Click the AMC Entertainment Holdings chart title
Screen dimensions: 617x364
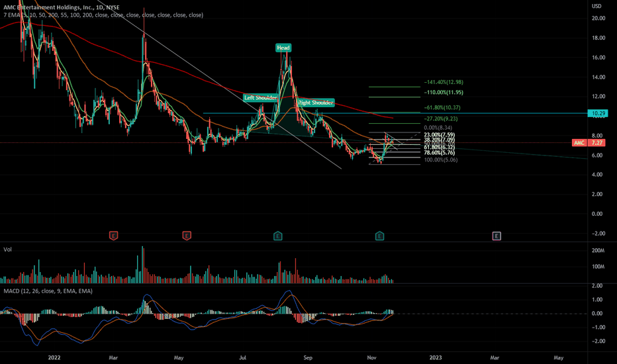click(62, 7)
